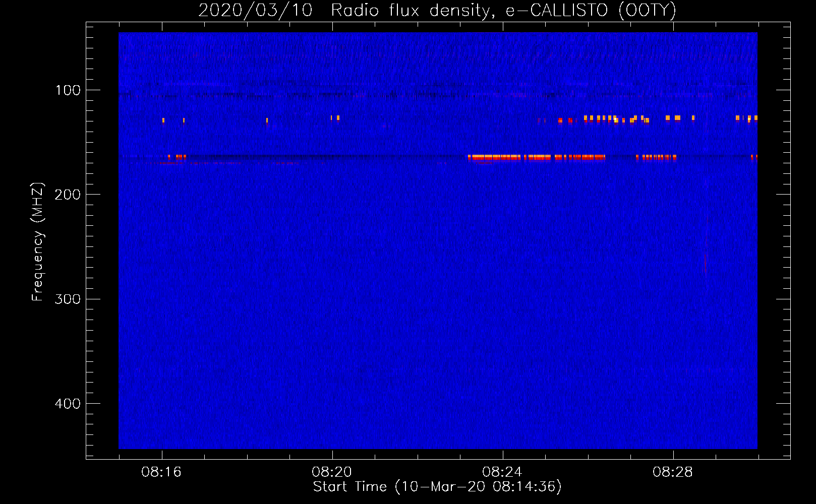
Task: Click the 'Start Time (10-Mar-20 08:14:36)' label
Action: pos(437,487)
